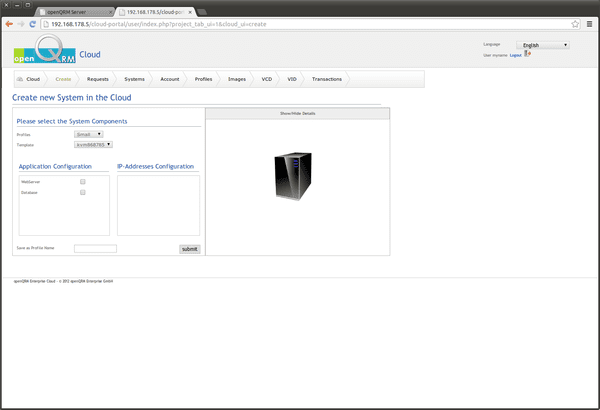Click the browser forward arrow
Image resolution: width=600 pixels, height=410 pixels.
pos(21,24)
